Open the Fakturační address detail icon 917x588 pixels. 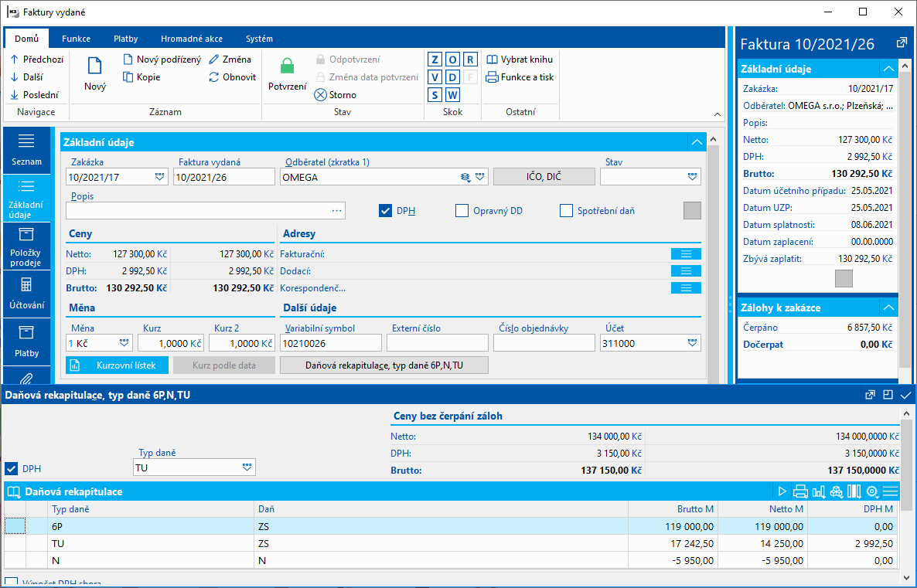686,254
